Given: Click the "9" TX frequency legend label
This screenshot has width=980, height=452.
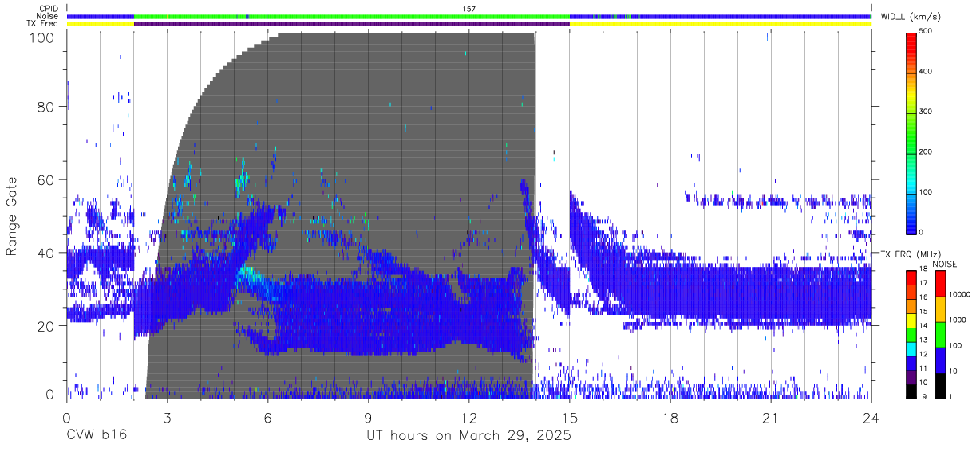Looking at the screenshot, I should (x=923, y=395).
